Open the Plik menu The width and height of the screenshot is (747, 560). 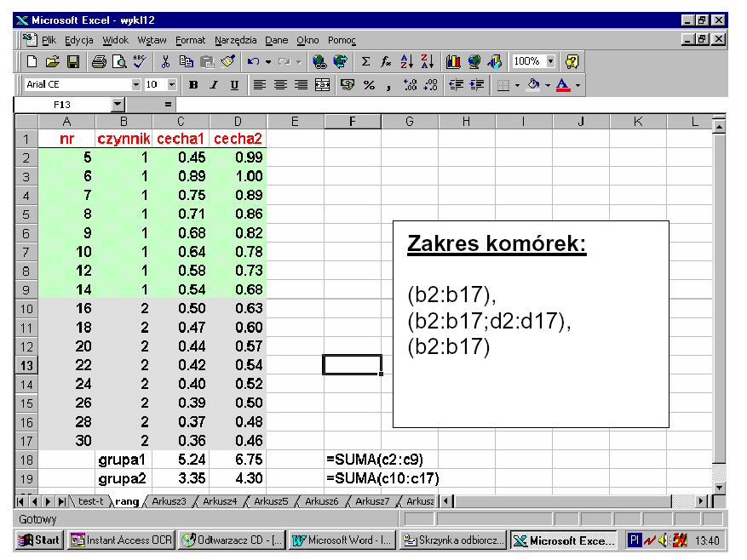coord(49,41)
